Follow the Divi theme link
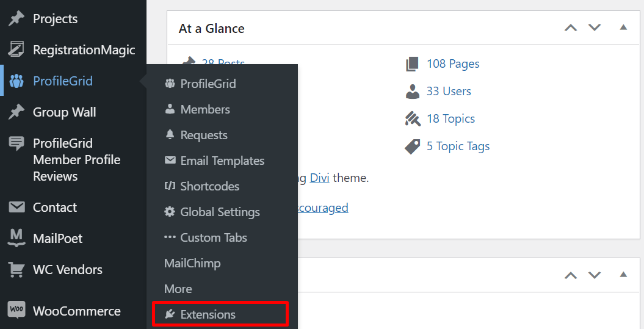The height and width of the screenshot is (329, 644). [x=320, y=178]
